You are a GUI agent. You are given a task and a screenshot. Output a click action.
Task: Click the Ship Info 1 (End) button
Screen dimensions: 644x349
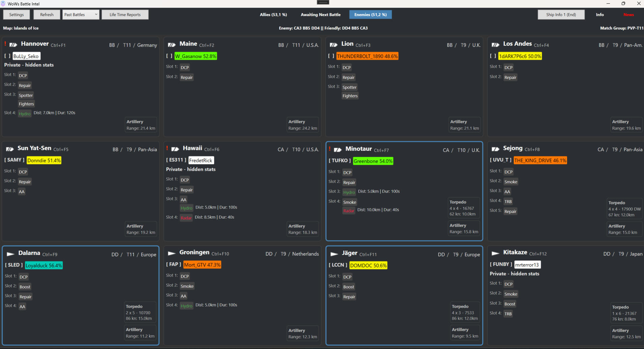click(561, 14)
